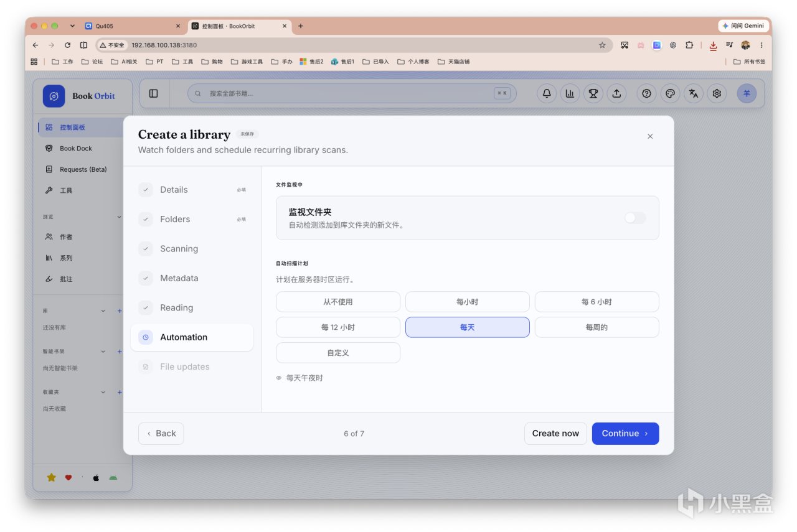Close the Create a library dialog
Screen dimensions: 797x532
click(x=650, y=136)
